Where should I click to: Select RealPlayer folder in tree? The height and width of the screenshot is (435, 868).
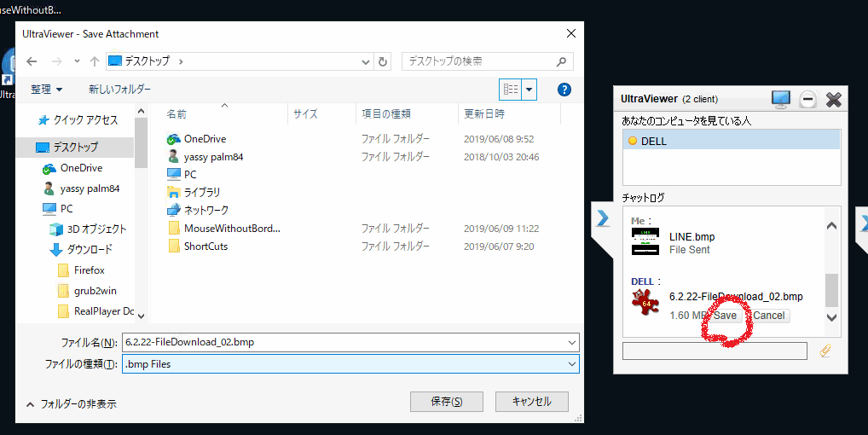click(x=96, y=311)
